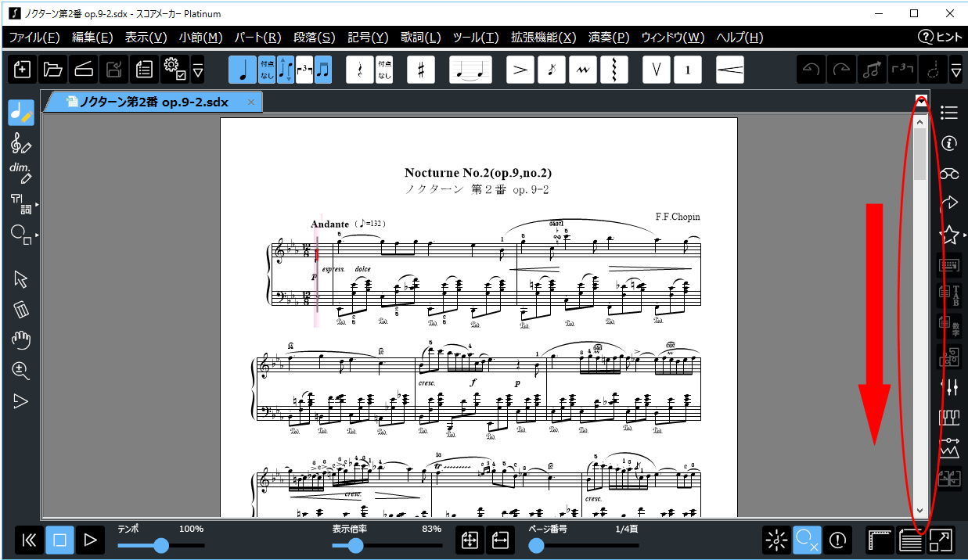Expand the right toolbar overflow arrow
Screen dimensions: 968x560
(955, 70)
